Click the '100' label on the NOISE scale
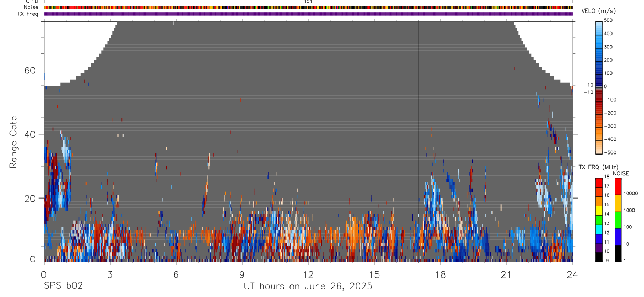This screenshot has width=644, height=297. (x=628, y=227)
